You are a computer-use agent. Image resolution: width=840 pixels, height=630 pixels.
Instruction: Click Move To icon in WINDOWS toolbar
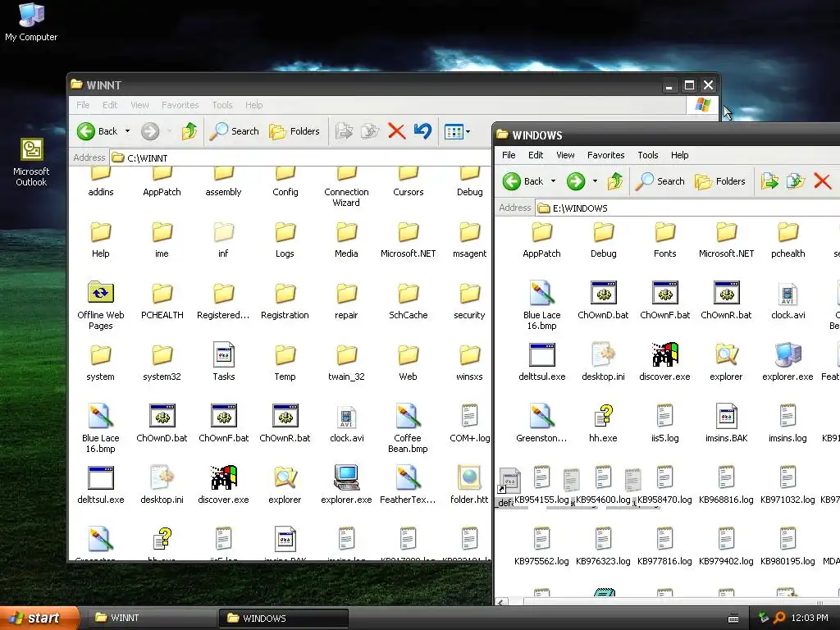tap(769, 181)
